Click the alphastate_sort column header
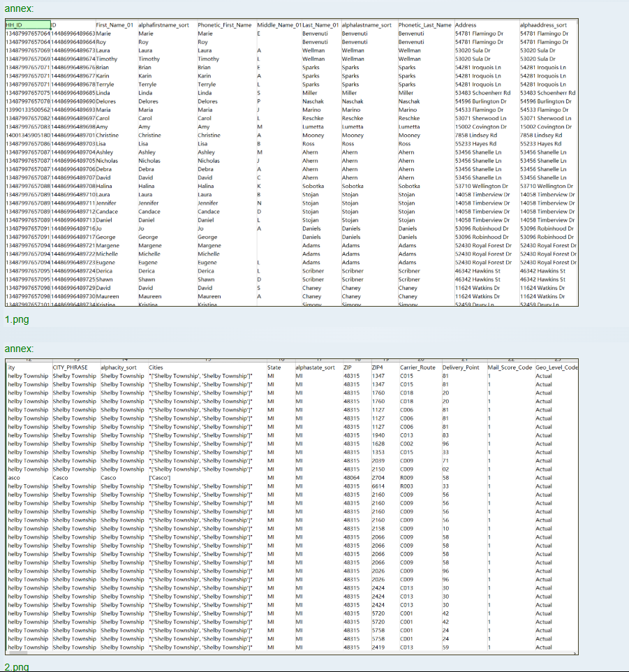This screenshot has width=629, height=672. point(314,367)
